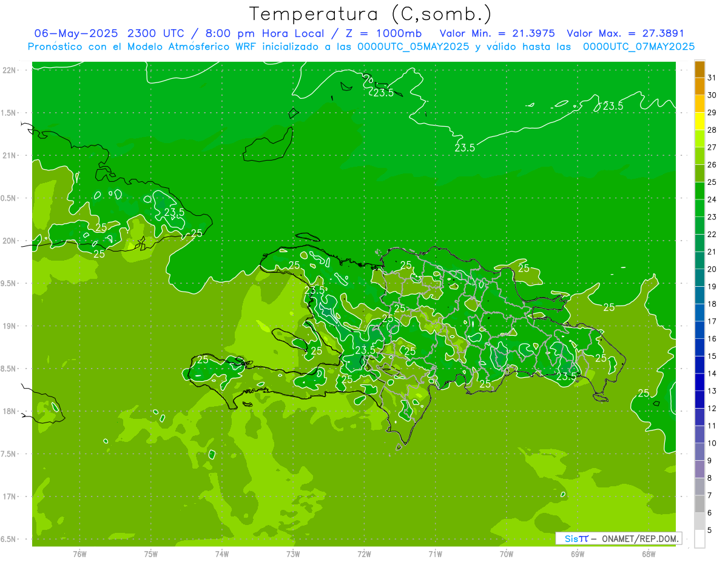
Task: Click the '71W' longitude axis label
Action: (435, 554)
